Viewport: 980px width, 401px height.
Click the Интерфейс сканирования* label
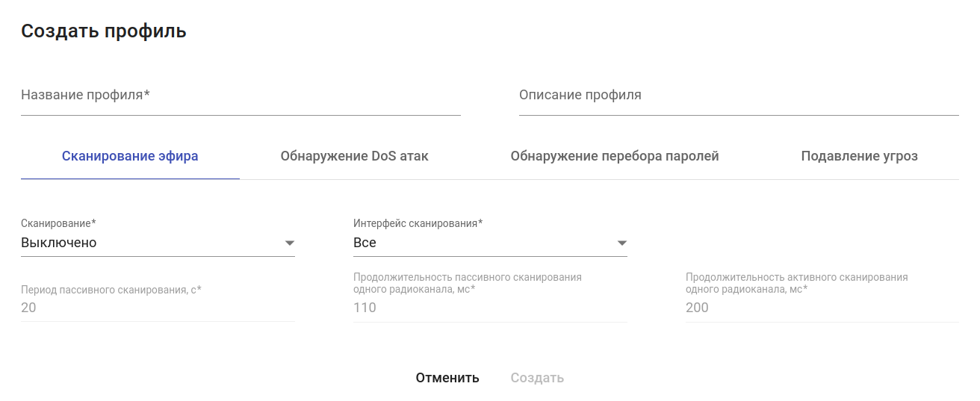coord(418,223)
